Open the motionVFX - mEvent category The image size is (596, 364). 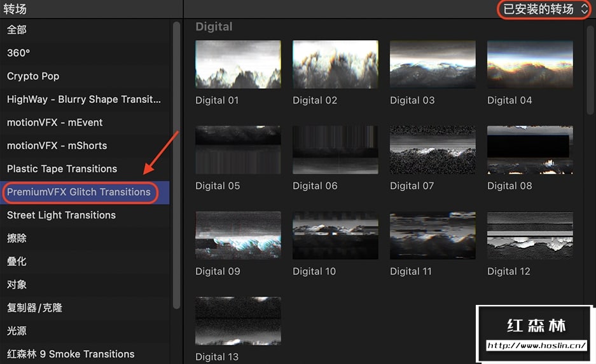click(x=85, y=122)
